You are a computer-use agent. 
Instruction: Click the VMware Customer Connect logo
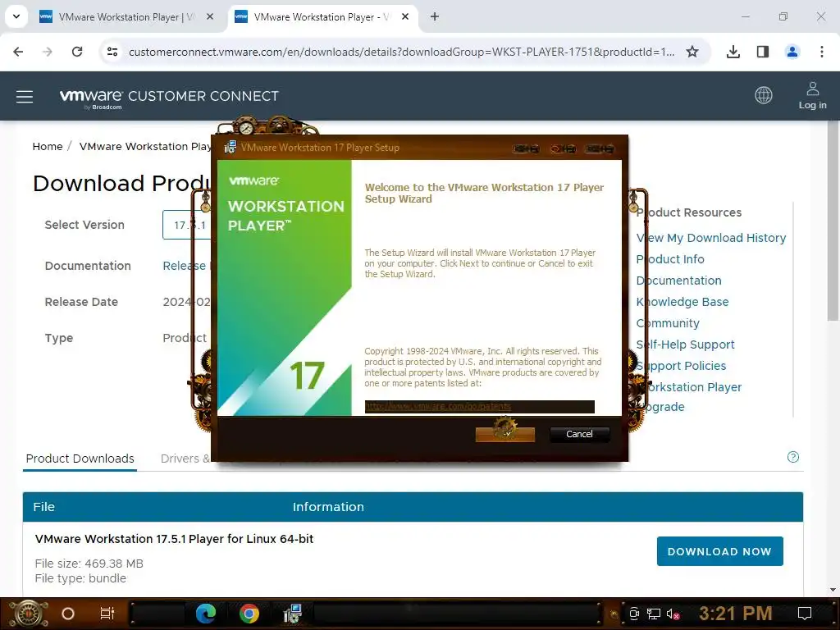point(169,98)
